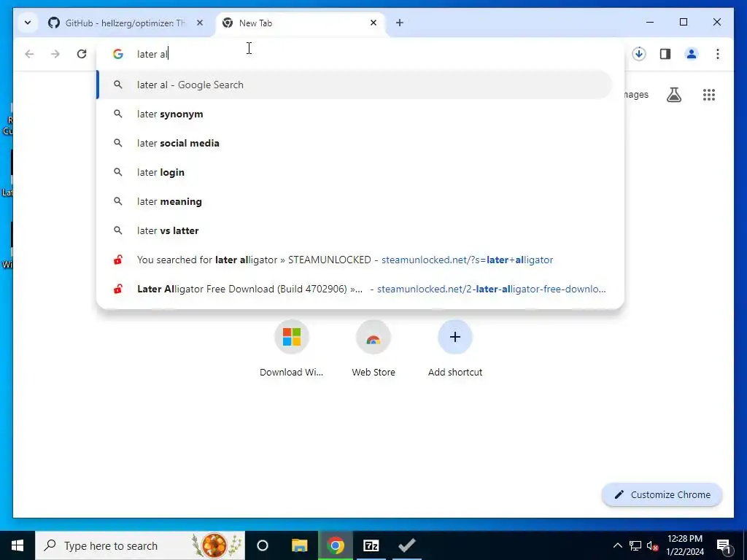Reload the page
747x560 pixels.
click(x=82, y=54)
